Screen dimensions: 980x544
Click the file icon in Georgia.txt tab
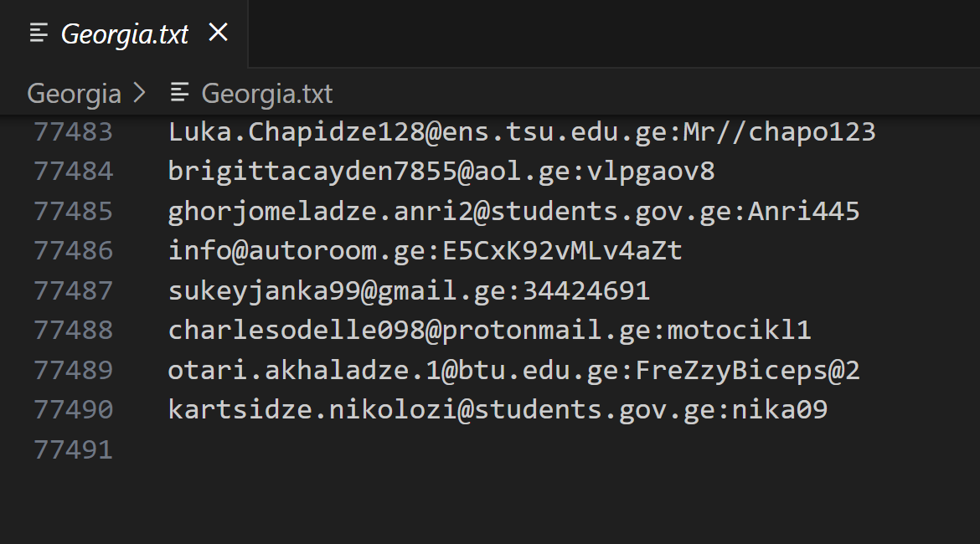[39, 33]
